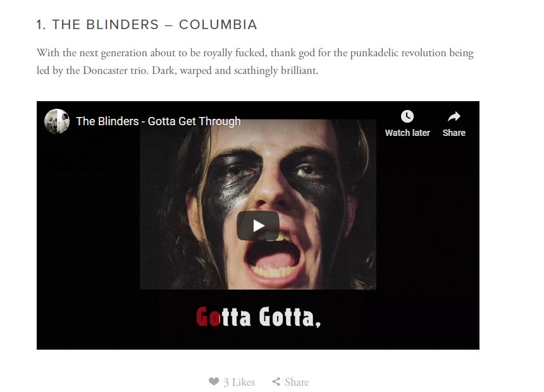Open video title The Blinders - Gotta Get Through
The width and height of the screenshot is (544, 392).
click(158, 121)
